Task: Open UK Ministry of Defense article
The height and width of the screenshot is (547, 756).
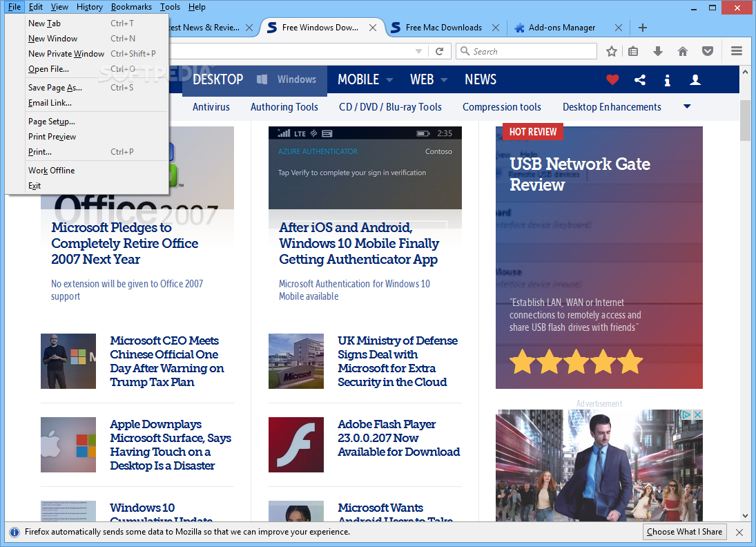Action: tap(397, 361)
